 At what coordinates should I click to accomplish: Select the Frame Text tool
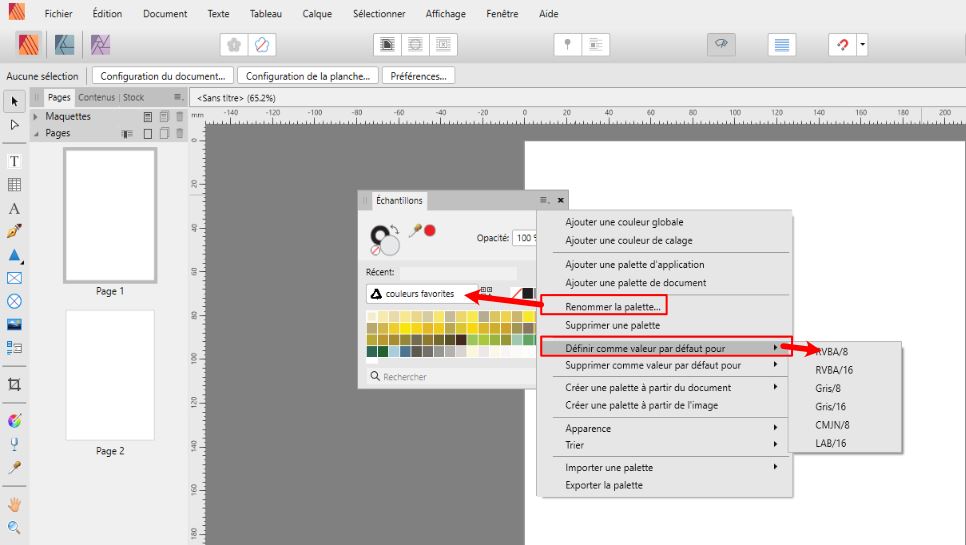(14, 161)
